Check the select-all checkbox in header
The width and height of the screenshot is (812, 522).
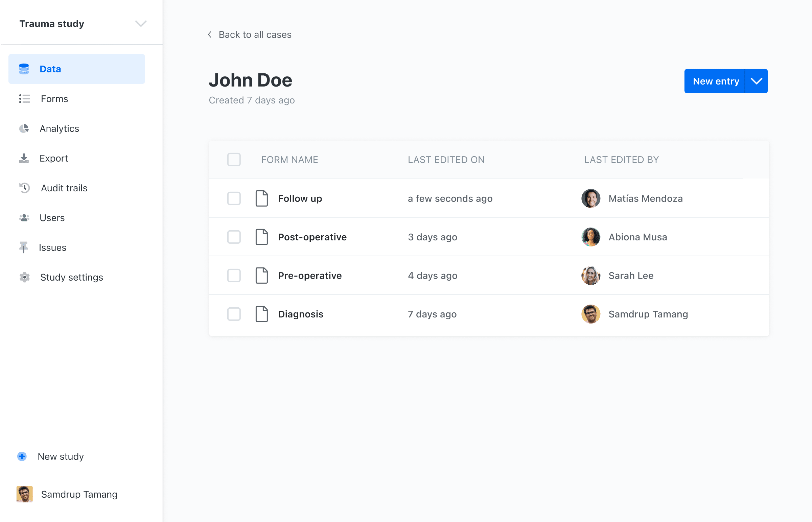coord(234,159)
